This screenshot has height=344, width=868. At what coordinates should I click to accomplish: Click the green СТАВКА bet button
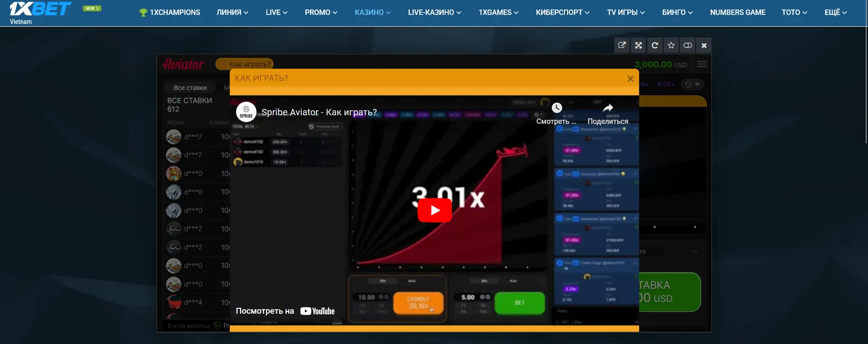pos(669,292)
